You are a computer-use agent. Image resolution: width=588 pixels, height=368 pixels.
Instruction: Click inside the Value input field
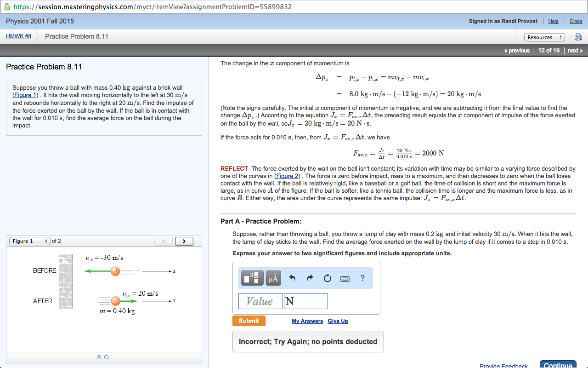[260, 301]
